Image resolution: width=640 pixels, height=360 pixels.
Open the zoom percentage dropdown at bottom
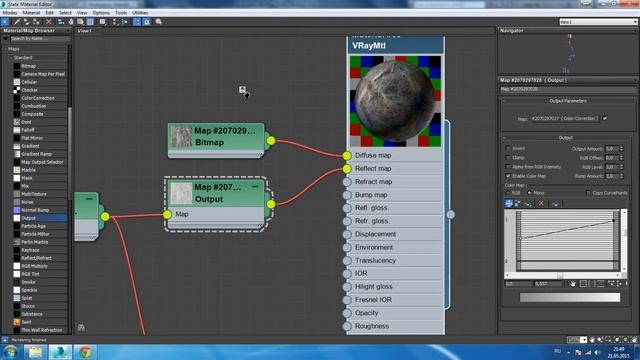(584, 340)
